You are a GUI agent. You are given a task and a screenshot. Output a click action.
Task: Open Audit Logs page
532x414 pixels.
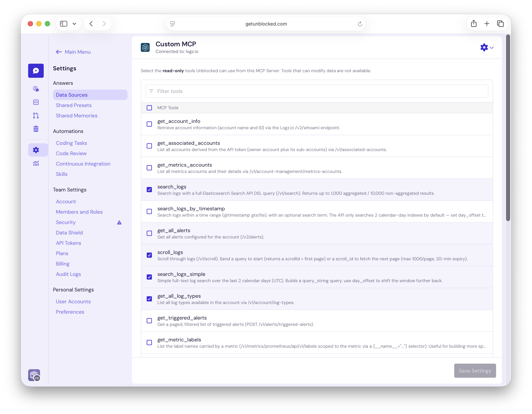click(x=68, y=274)
